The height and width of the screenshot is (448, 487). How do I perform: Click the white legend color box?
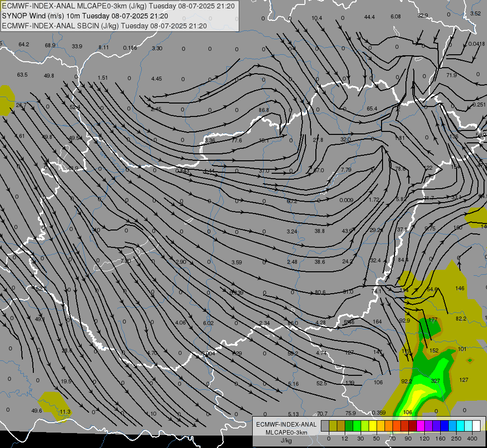(x=477, y=426)
